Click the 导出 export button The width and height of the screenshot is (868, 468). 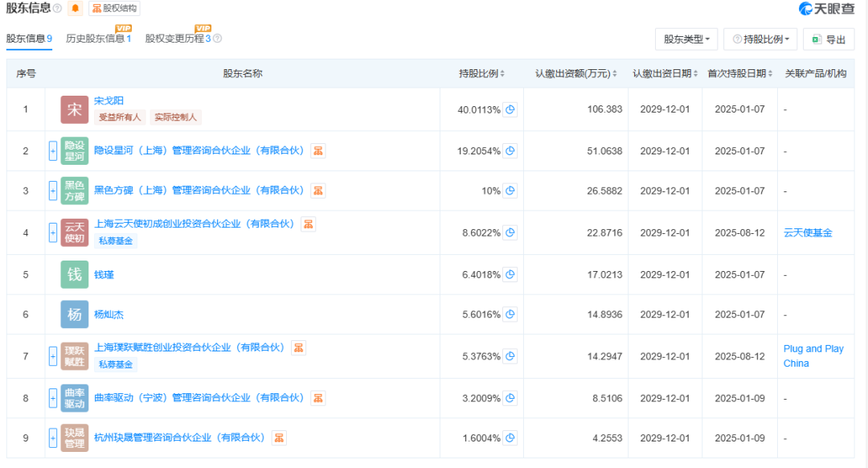pyautogui.click(x=829, y=39)
